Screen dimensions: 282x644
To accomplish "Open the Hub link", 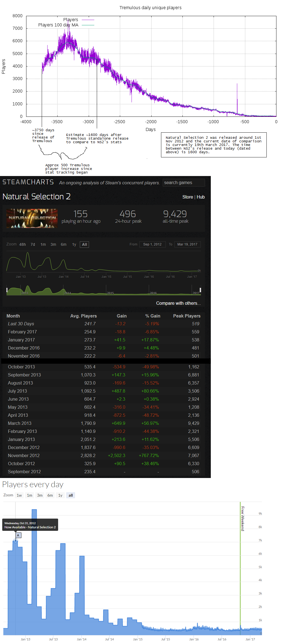I will tap(201, 197).
